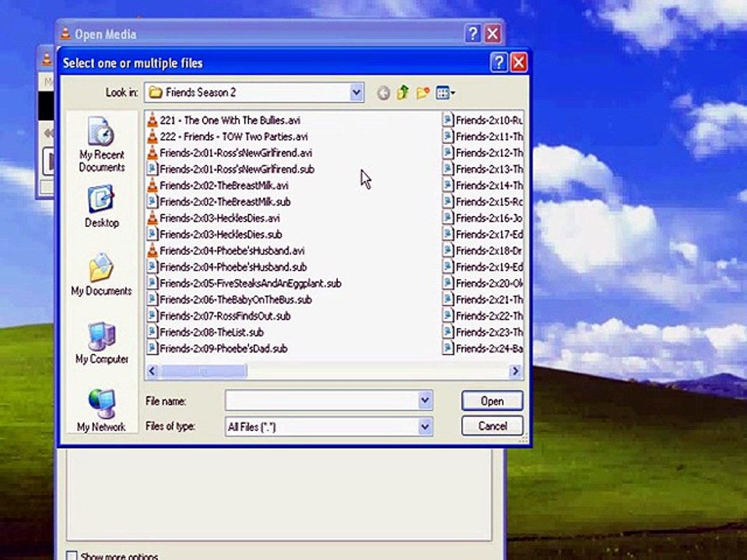
Task: Select the Friends-2x10 subtitle file
Action: pos(482,120)
